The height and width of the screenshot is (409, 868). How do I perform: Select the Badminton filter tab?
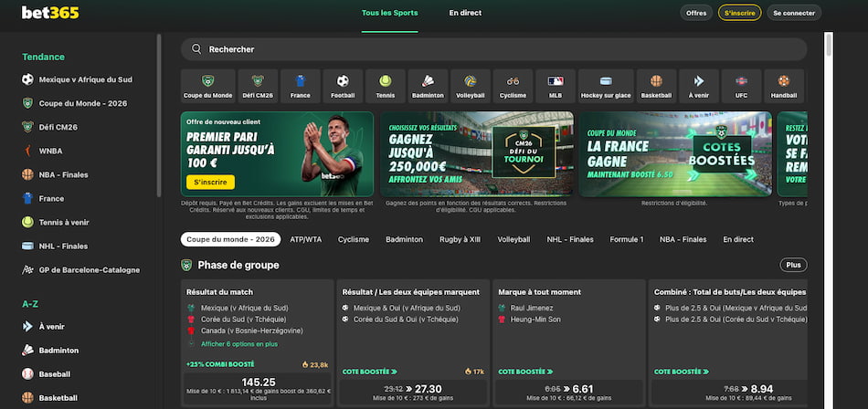tap(404, 239)
